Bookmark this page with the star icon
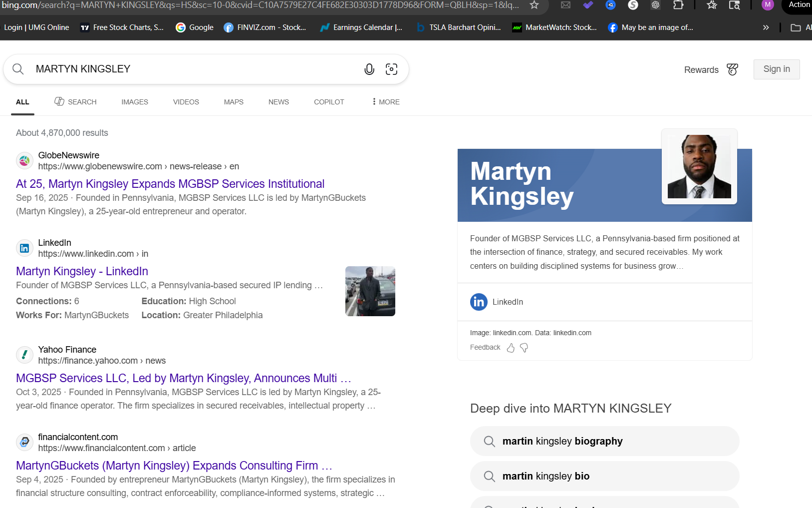Viewport: 812px width, 508px height. 534,5
